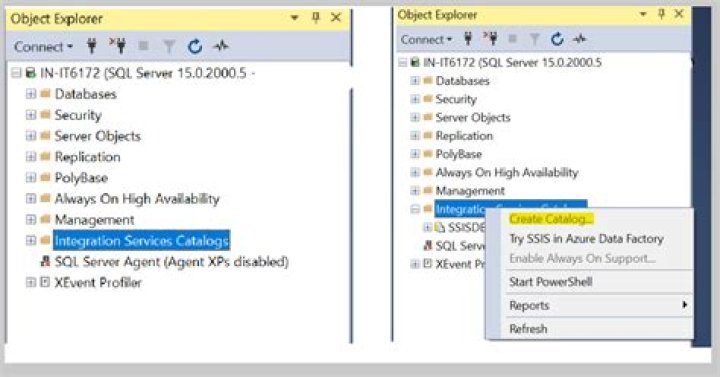Select Replication folder in left panel
This screenshot has height=377, width=720.
87,157
